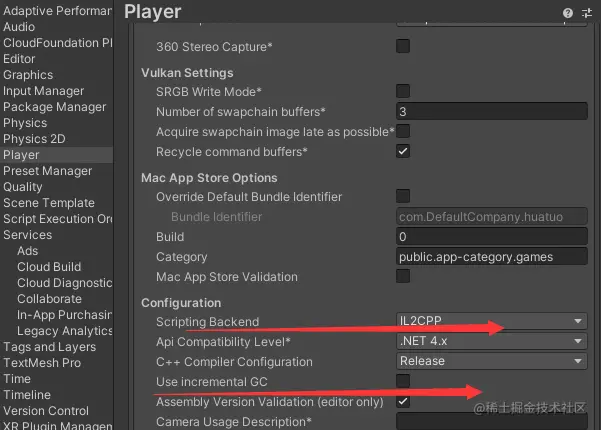Enable Override Default Bundle Identifier
This screenshot has width=601, height=430.
click(x=403, y=196)
